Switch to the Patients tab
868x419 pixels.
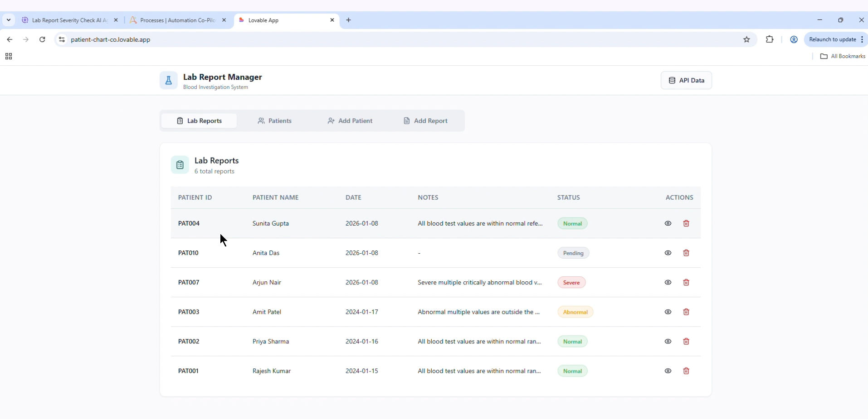point(274,121)
